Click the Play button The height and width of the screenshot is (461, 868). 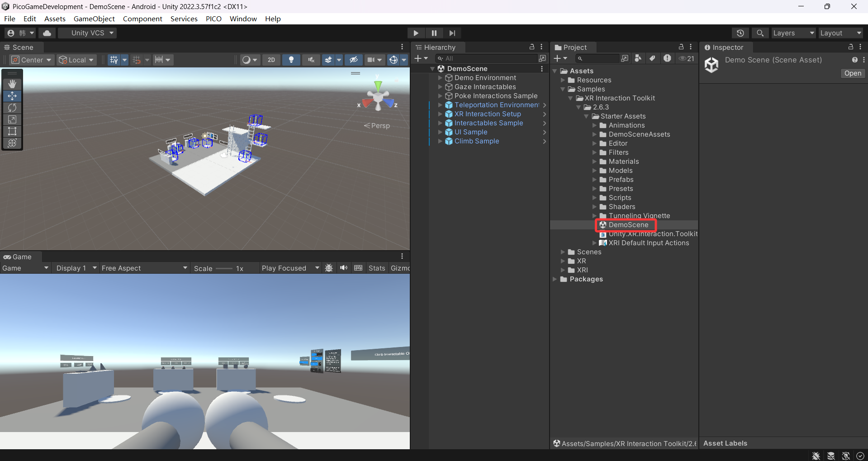click(416, 33)
